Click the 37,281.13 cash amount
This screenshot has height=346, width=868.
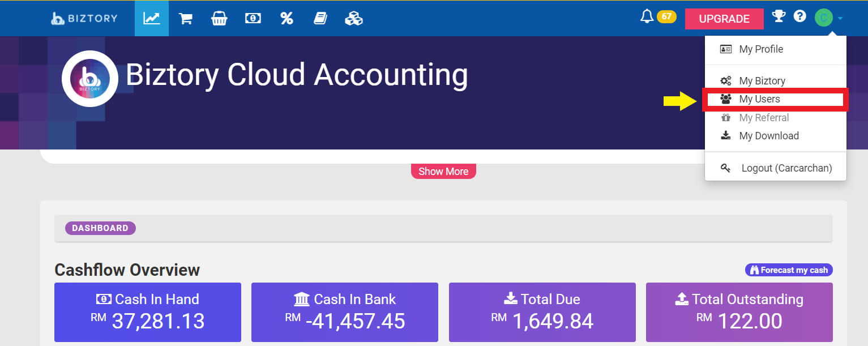158,322
